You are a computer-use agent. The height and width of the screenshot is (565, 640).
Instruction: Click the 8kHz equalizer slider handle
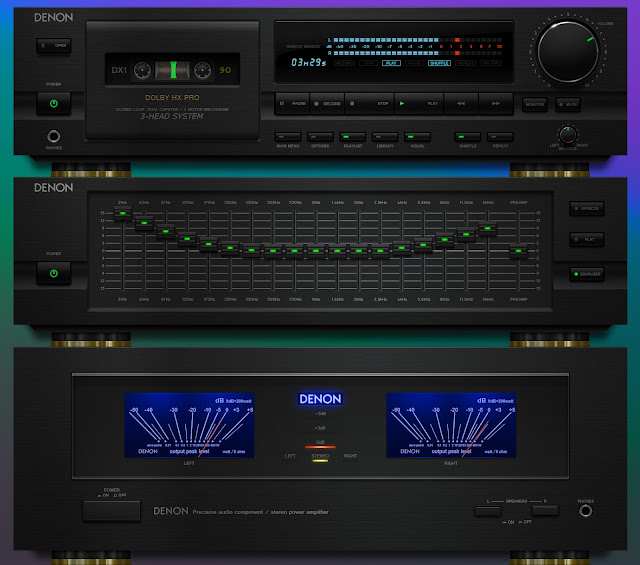444,240
